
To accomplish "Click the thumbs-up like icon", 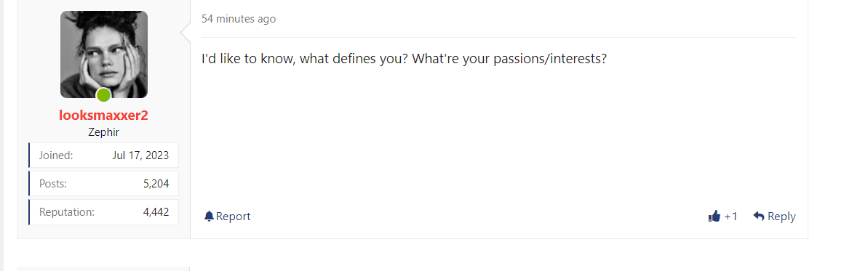I will coord(714,217).
